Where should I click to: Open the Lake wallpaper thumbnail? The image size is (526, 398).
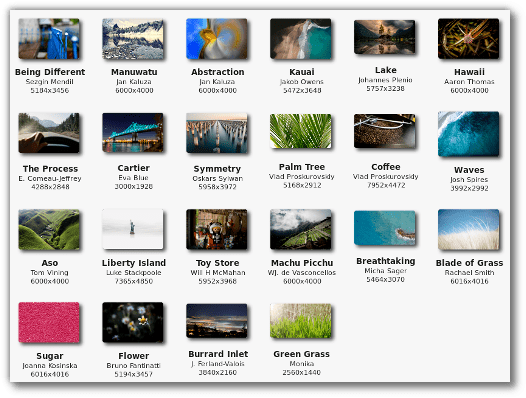384,37
